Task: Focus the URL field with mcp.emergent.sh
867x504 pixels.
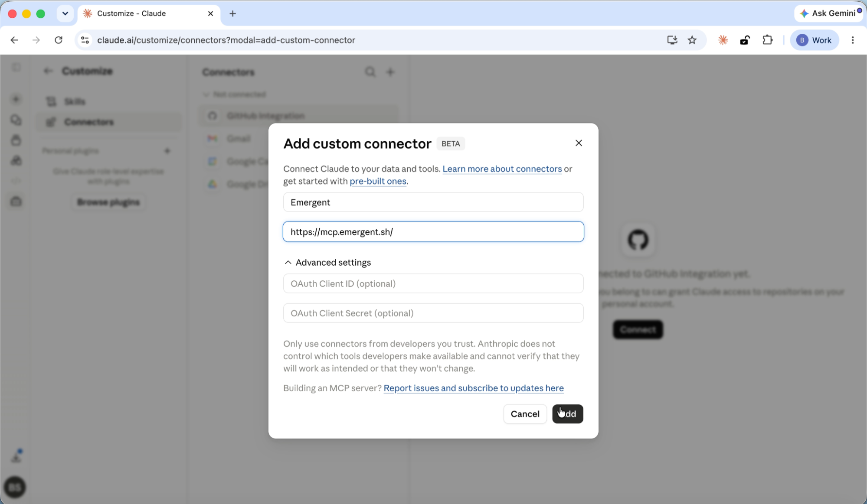Action: pos(433,232)
